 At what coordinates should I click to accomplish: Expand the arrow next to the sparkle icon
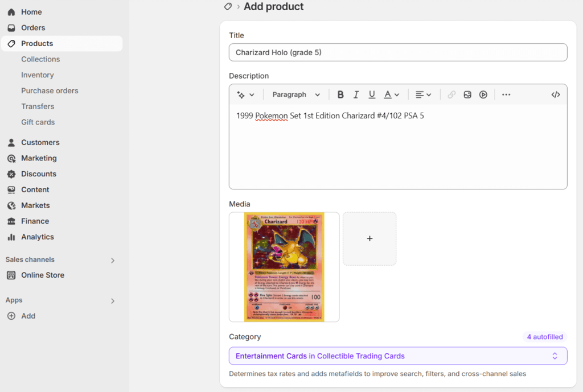(x=252, y=95)
